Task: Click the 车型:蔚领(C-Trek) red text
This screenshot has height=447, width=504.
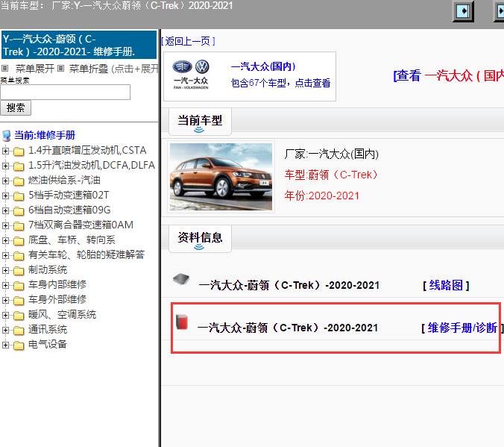Action: [x=331, y=175]
